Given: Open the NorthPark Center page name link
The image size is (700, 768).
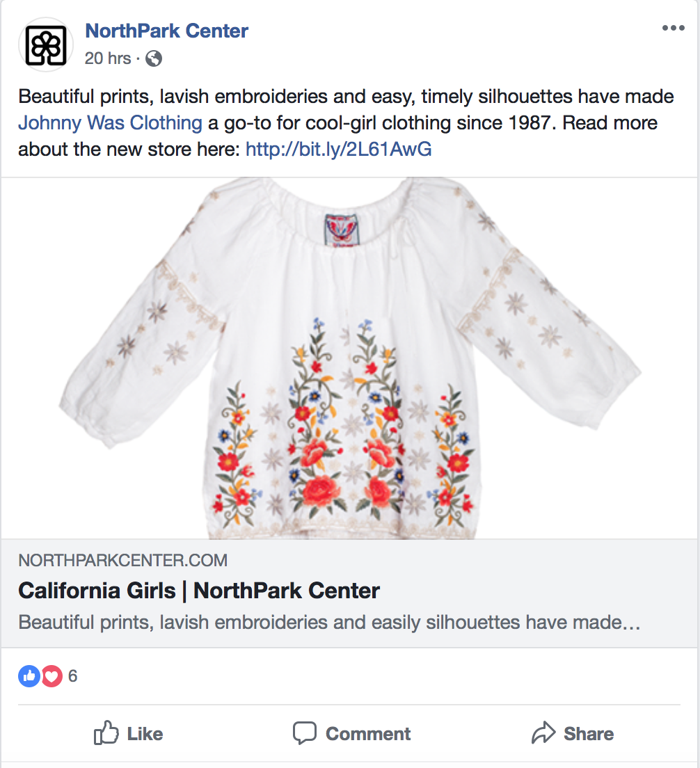Looking at the screenshot, I should pos(166,31).
